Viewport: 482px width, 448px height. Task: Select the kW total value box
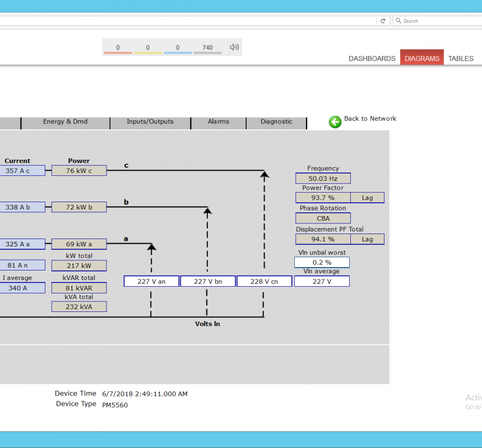pos(78,266)
